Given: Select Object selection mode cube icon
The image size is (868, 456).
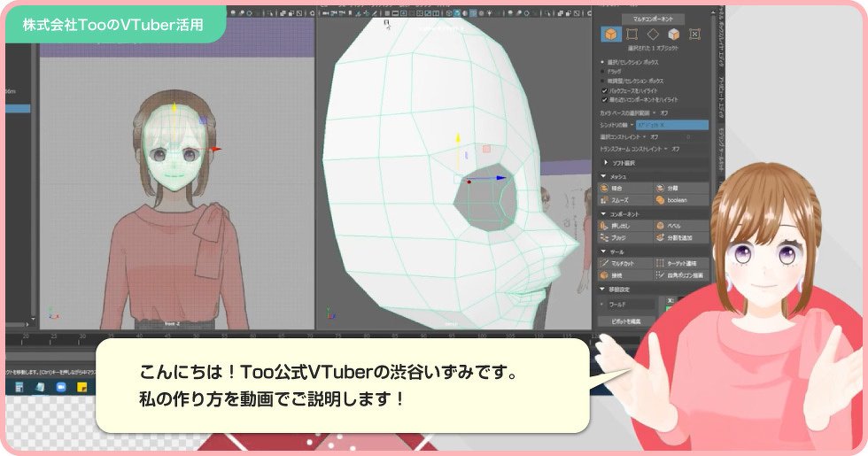Looking at the screenshot, I should pyautogui.click(x=610, y=35).
